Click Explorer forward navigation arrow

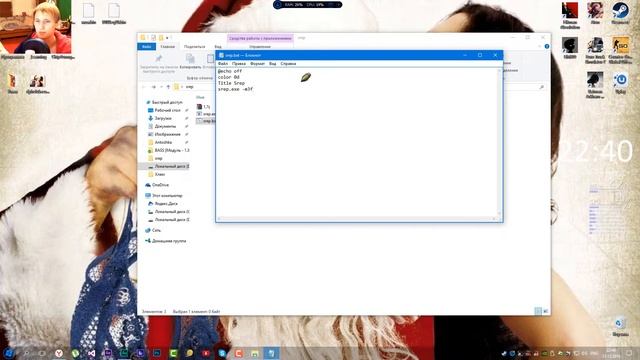pyautogui.click(x=153, y=87)
